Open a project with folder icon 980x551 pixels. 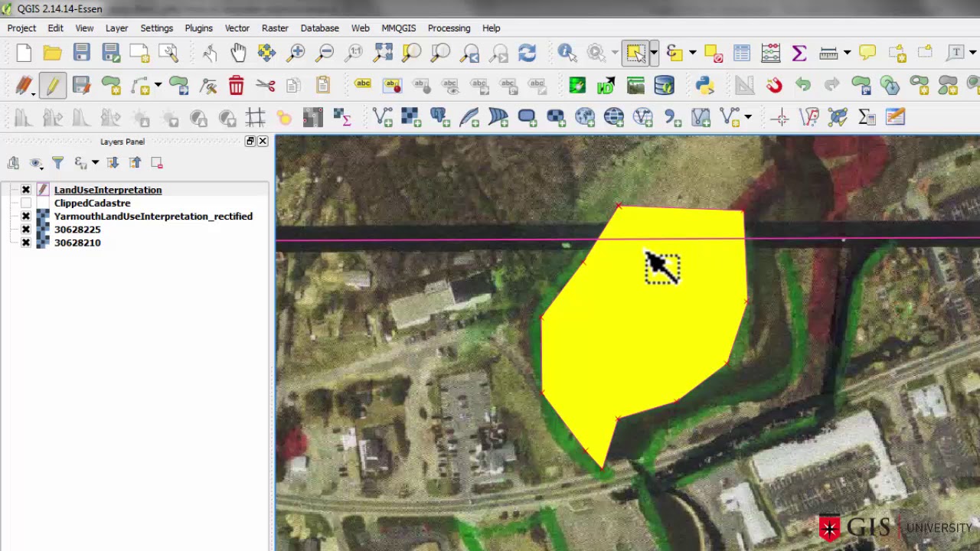click(52, 53)
